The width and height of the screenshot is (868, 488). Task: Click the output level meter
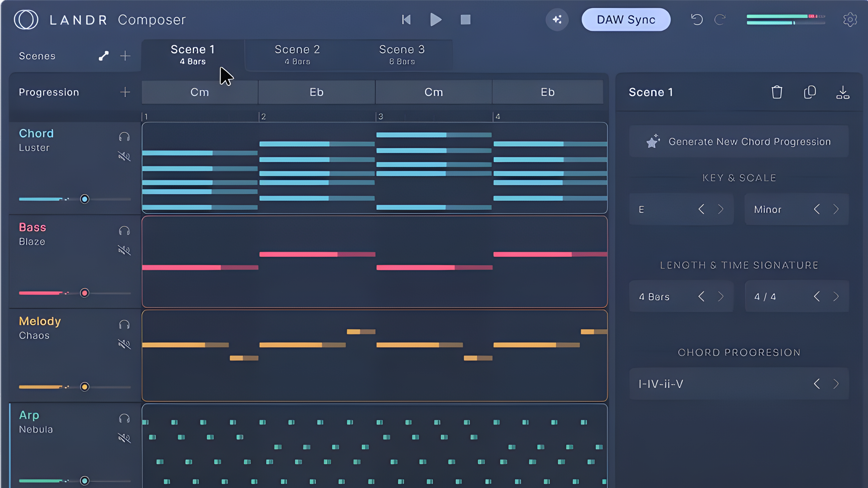[786, 19]
